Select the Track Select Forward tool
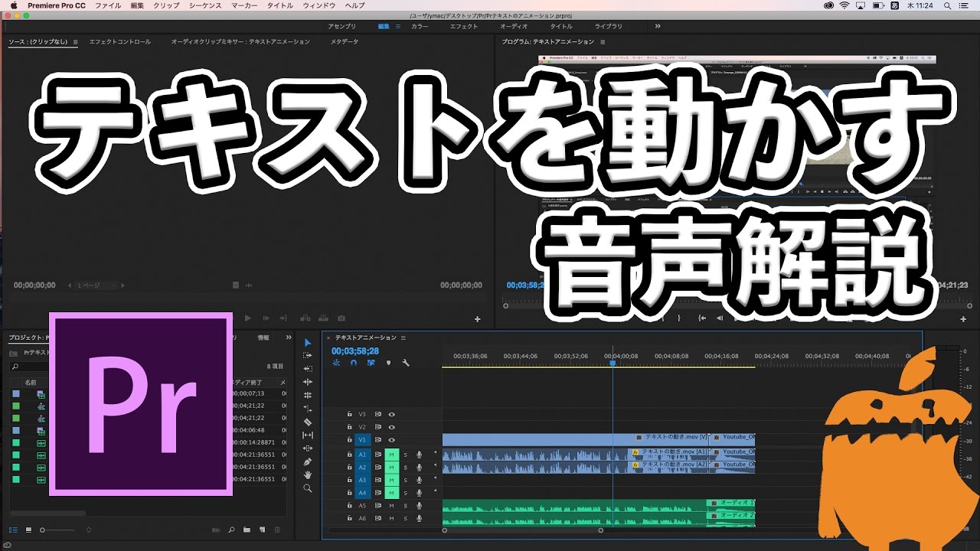The image size is (980, 551). (308, 355)
